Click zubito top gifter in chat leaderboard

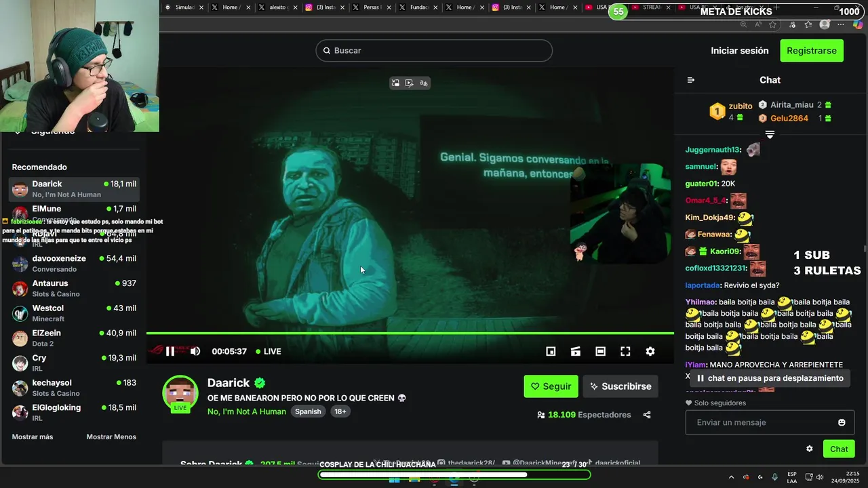(x=741, y=106)
